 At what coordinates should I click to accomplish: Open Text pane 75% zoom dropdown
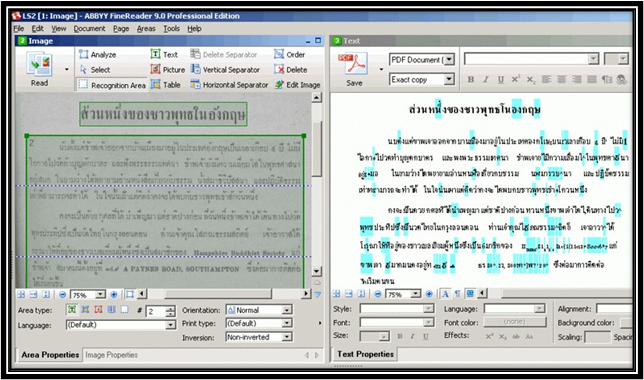click(x=416, y=294)
